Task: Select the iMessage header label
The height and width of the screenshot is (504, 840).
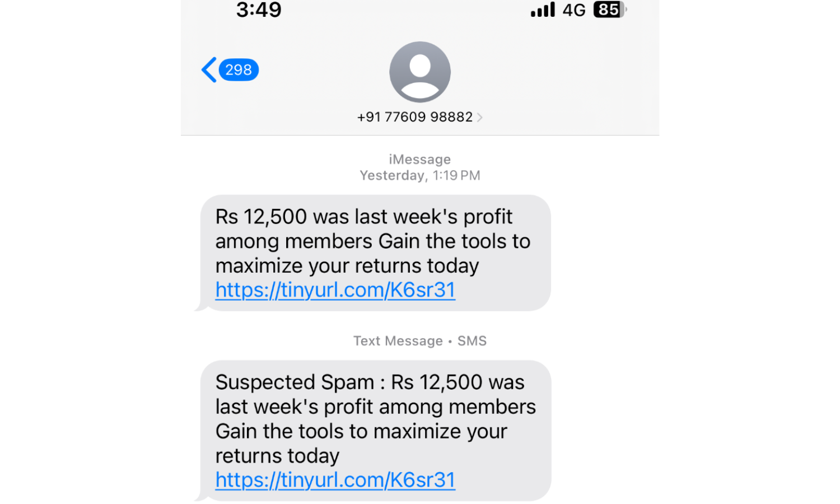Action: pos(419,159)
